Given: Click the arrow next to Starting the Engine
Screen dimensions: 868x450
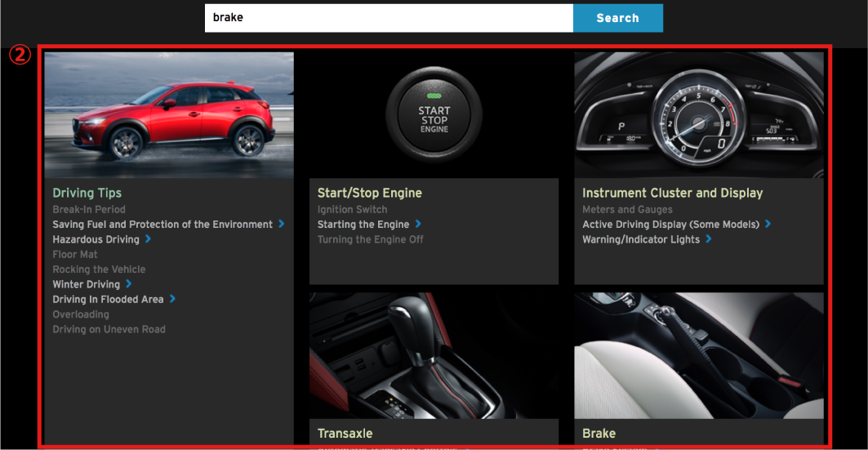Looking at the screenshot, I should pyautogui.click(x=418, y=224).
